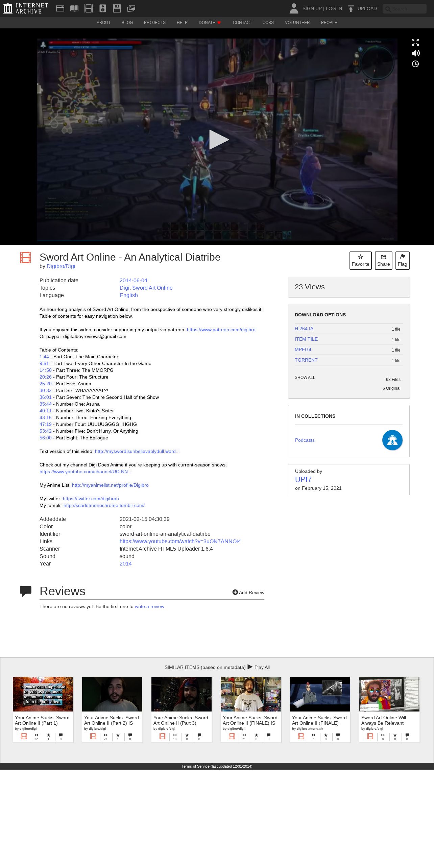Screen dimensions: 434x868
Task: Flag this item
Action: pyautogui.click(x=402, y=261)
